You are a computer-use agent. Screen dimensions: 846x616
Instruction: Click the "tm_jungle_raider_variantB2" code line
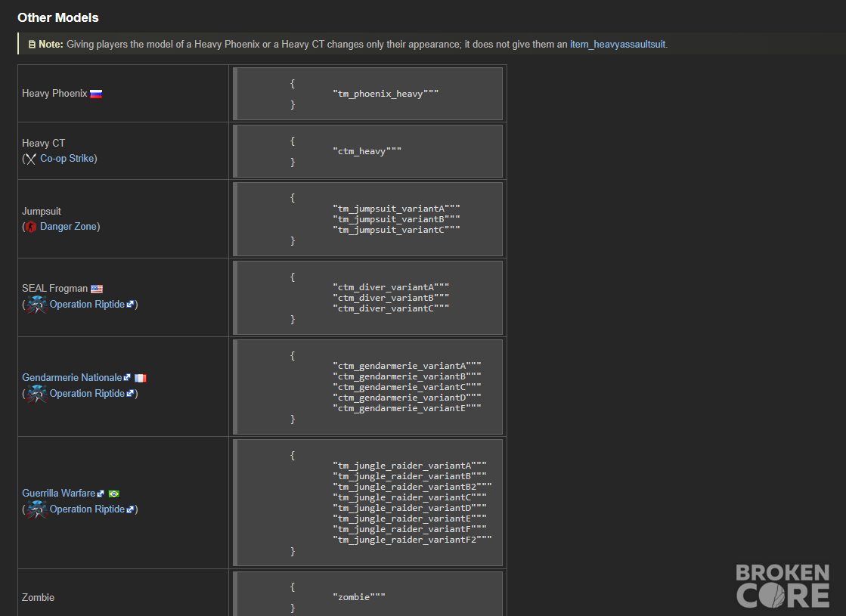[x=412, y=487]
